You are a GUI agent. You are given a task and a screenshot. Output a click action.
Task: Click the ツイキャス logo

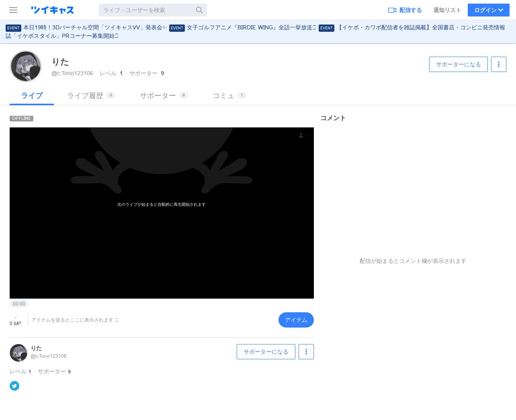coord(52,10)
